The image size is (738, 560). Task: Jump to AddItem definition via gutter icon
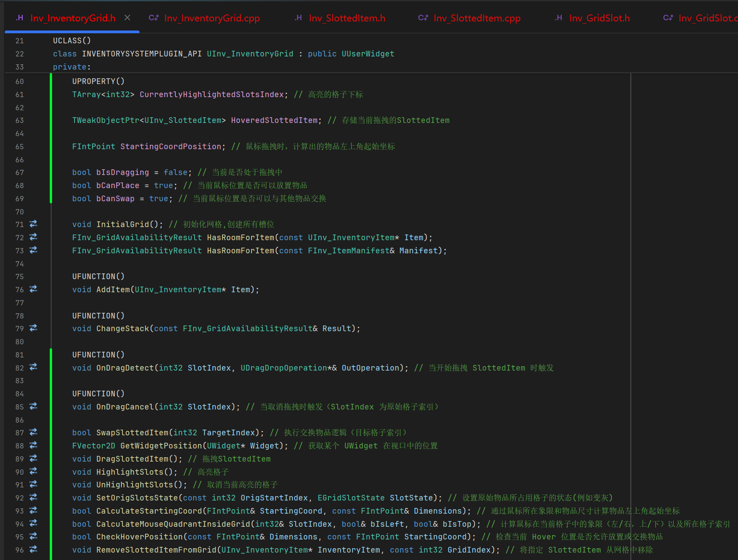pyautogui.click(x=33, y=289)
